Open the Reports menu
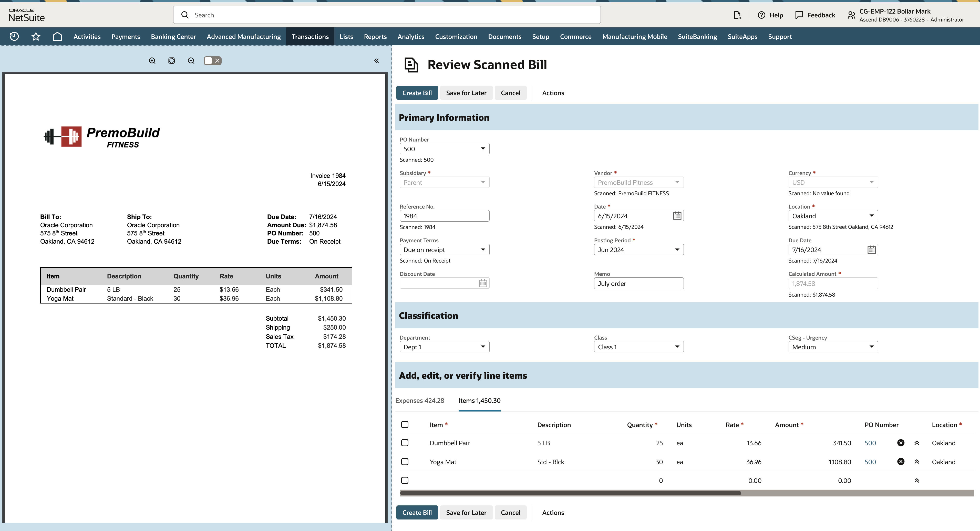This screenshot has height=531, width=980. pos(375,37)
